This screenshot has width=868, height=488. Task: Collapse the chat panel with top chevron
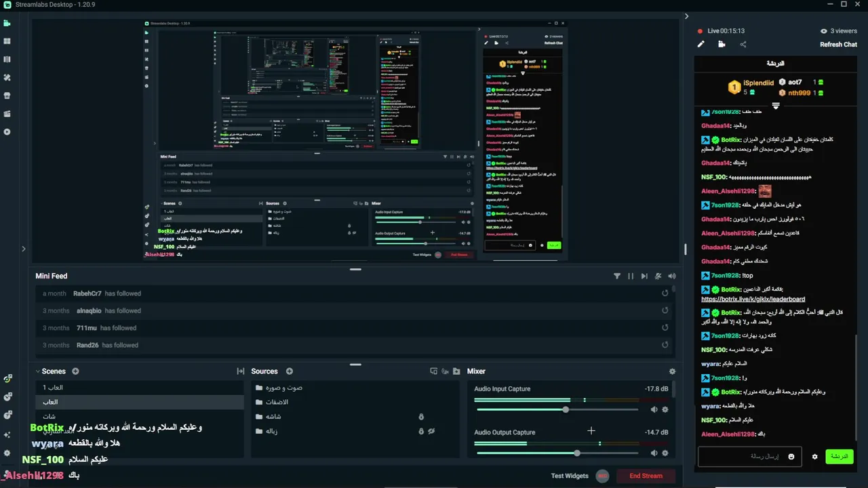686,16
